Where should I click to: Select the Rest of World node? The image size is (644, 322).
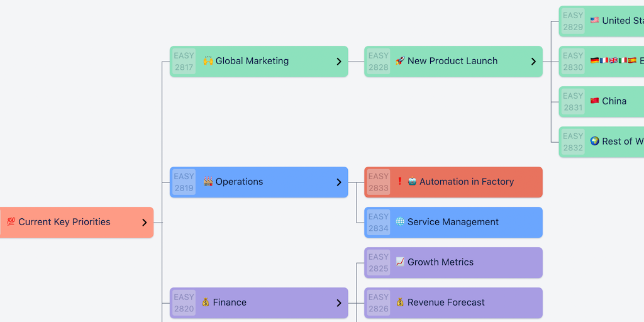[616, 142]
